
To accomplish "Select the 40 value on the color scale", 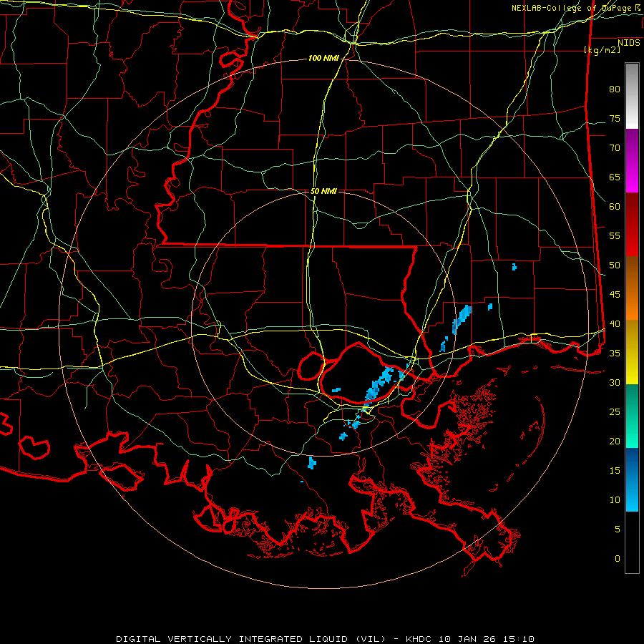I will 615,323.
